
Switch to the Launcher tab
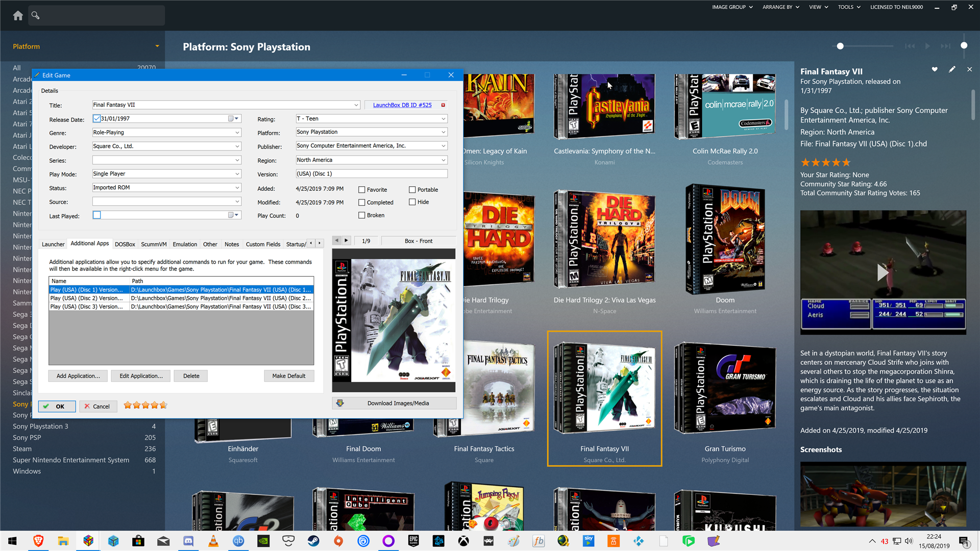53,244
